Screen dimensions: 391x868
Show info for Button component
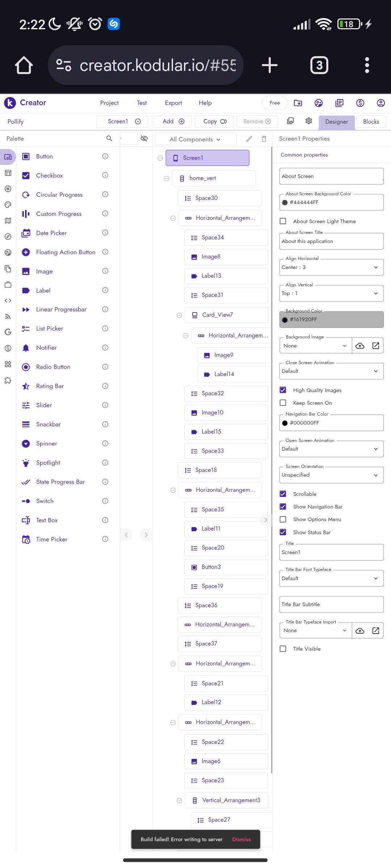(x=105, y=156)
